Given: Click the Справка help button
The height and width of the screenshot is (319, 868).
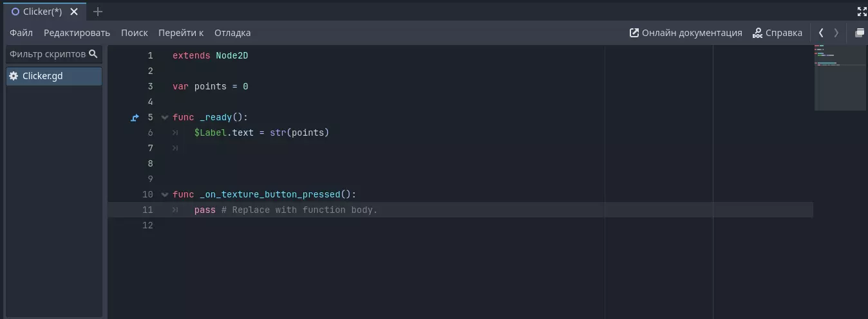Looking at the screenshot, I should click(777, 33).
